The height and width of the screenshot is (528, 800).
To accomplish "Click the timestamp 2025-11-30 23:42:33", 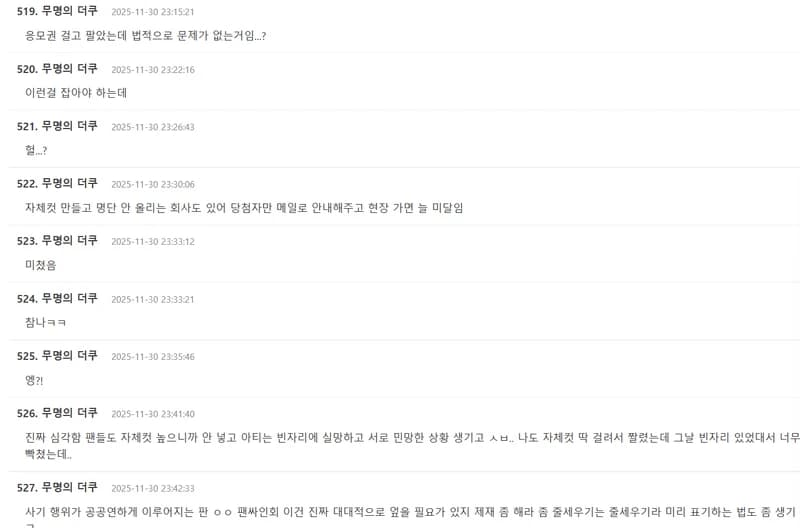I will [x=153, y=488].
